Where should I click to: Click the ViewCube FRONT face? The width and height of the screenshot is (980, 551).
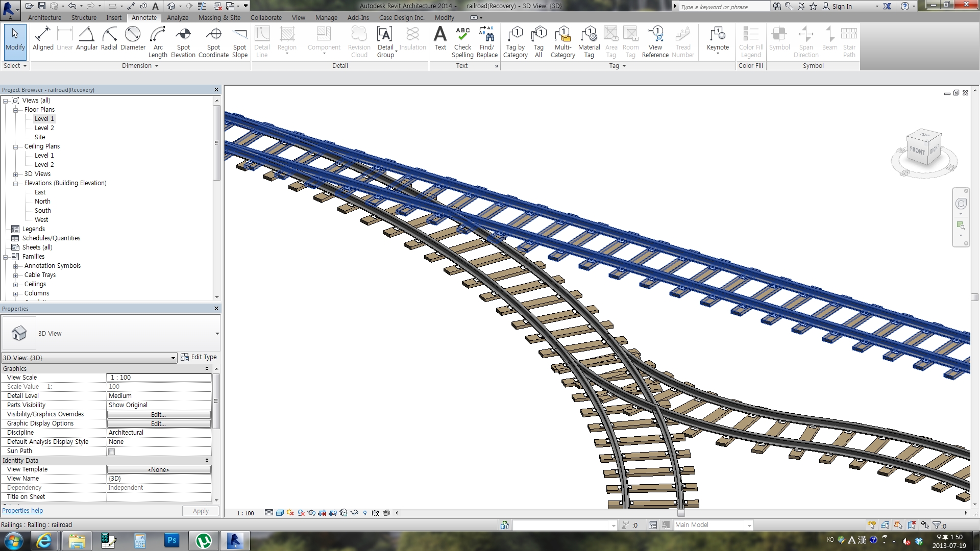pyautogui.click(x=917, y=150)
